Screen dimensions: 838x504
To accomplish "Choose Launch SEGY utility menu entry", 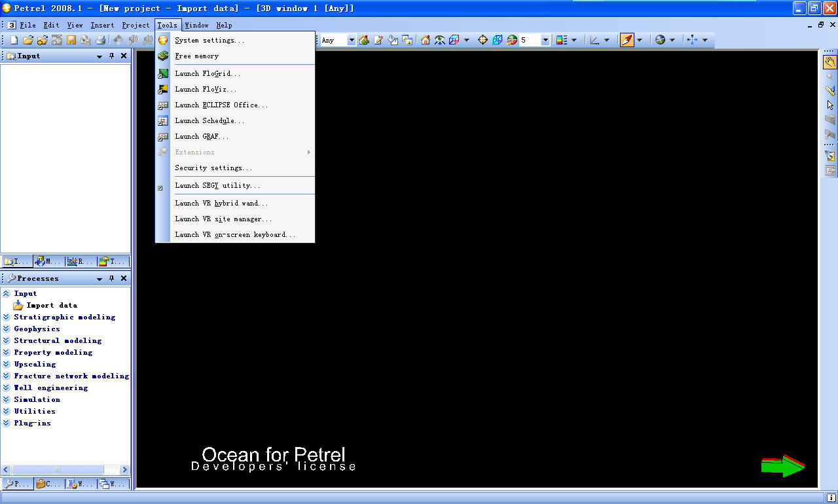I will [235, 185].
